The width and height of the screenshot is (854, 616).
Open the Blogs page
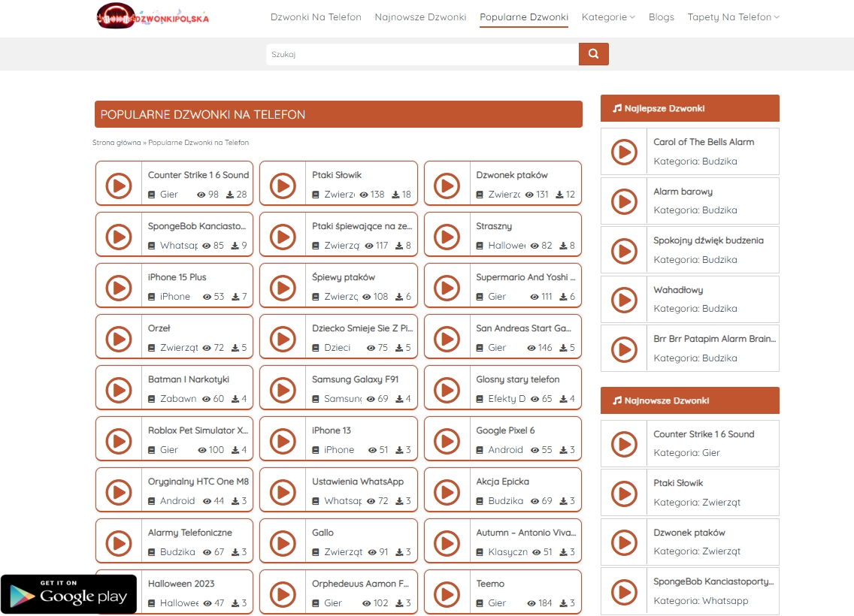tap(661, 17)
